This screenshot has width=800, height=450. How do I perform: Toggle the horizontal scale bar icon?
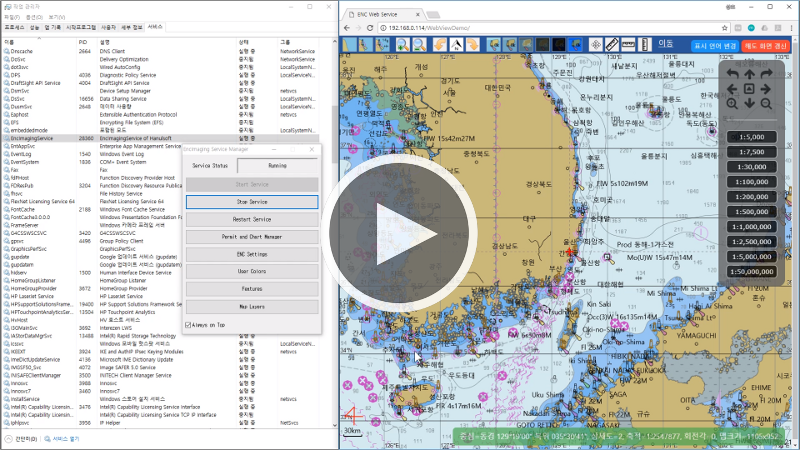click(x=628, y=45)
